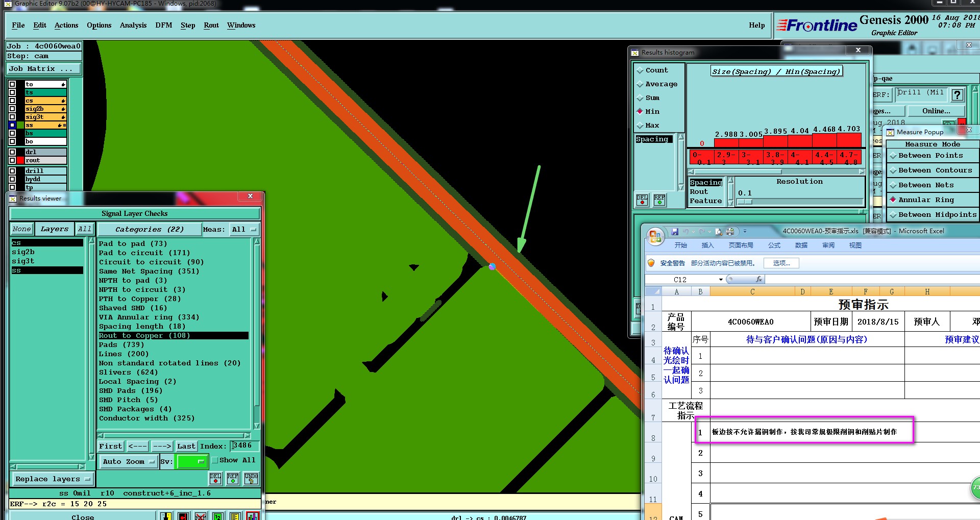The width and height of the screenshot is (980, 520).
Task: Click the yellow and black layer icon in viewer bottom bar
Action: click(x=166, y=516)
